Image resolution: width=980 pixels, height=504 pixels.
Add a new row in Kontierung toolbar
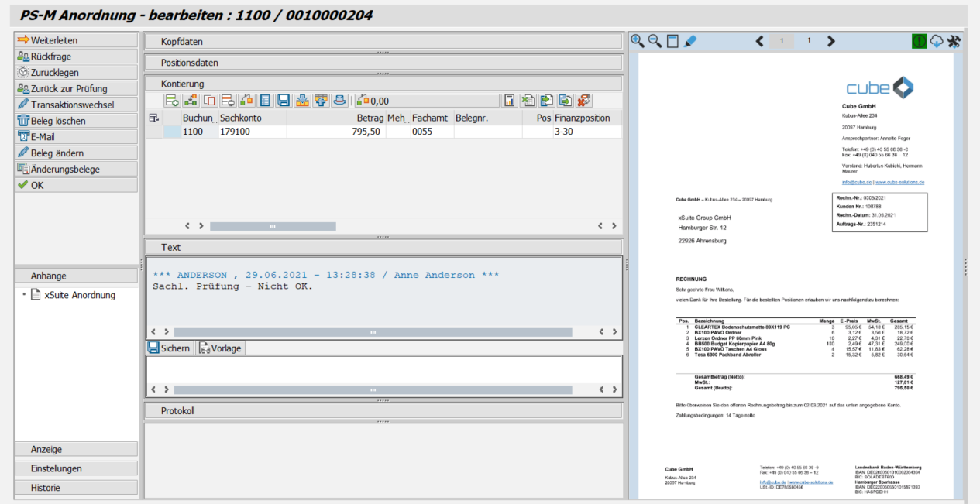(172, 101)
